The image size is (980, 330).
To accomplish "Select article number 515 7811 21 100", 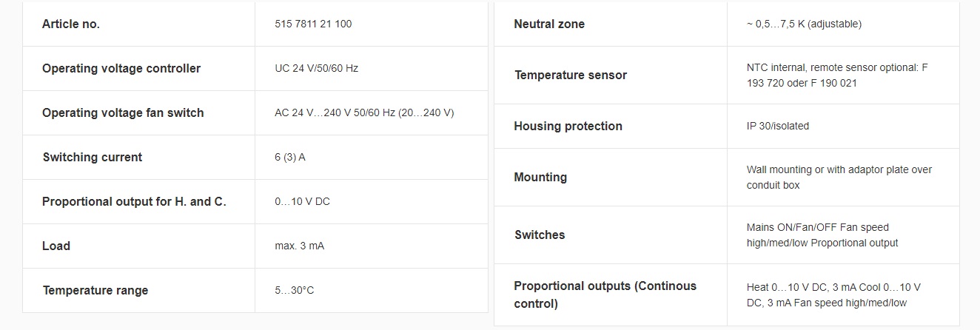I will (x=313, y=24).
